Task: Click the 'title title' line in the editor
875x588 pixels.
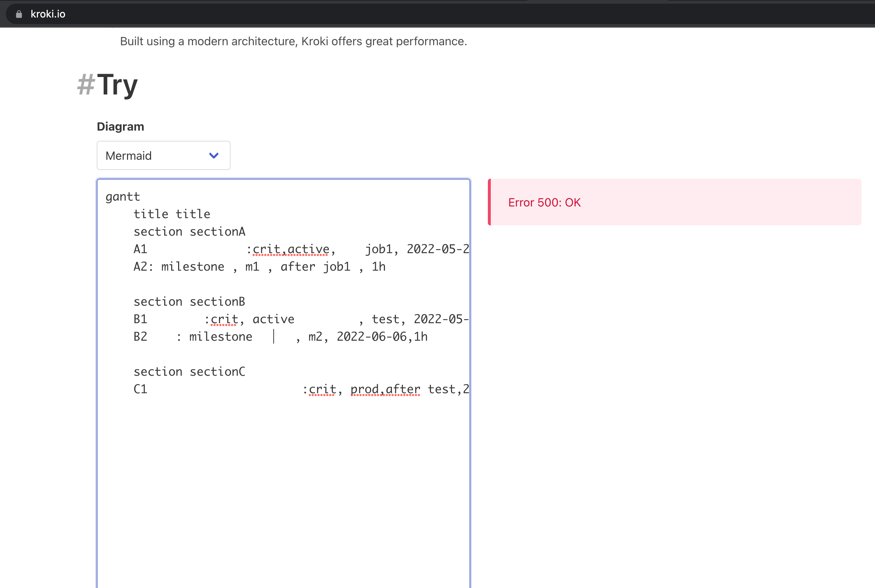Action: (x=172, y=213)
